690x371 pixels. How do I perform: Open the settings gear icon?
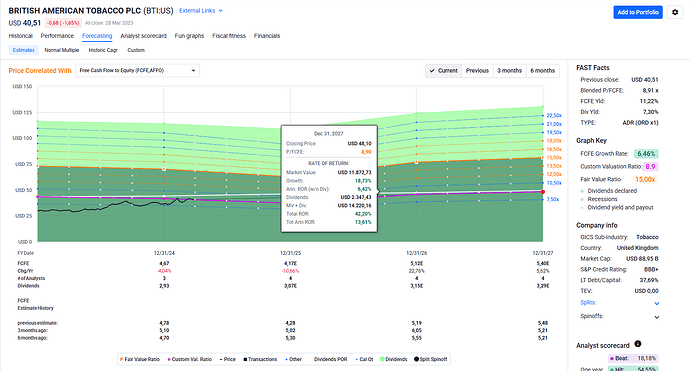(x=675, y=12)
